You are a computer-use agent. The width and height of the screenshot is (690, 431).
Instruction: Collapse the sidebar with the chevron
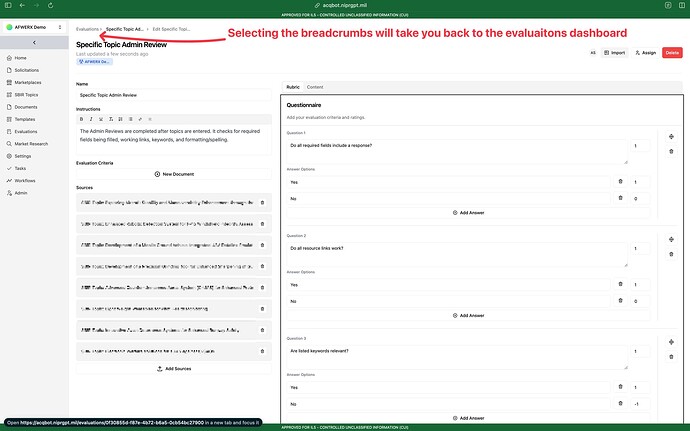(x=34, y=42)
